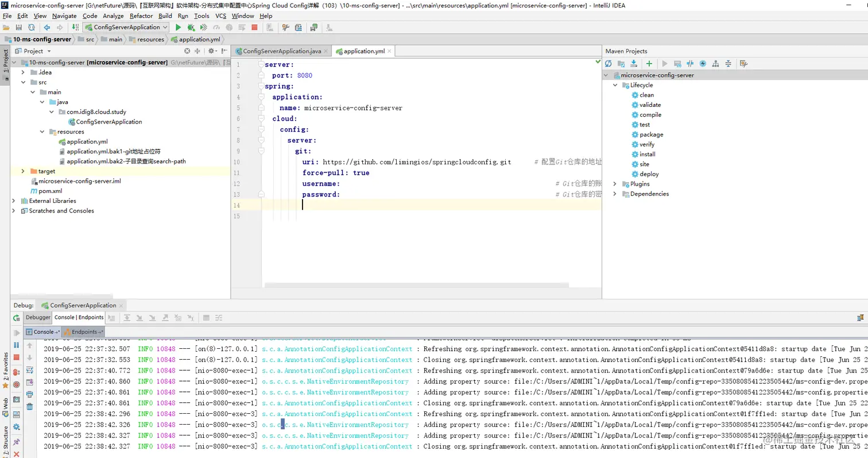
Task: Open Settings with the wrench toolbar icon
Action: pyautogui.click(x=285, y=27)
